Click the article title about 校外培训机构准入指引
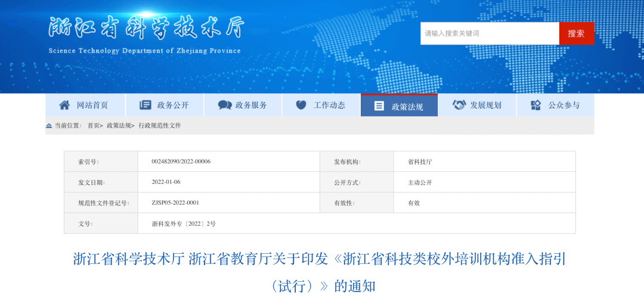The height and width of the screenshot is (298, 644). point(320,272)
